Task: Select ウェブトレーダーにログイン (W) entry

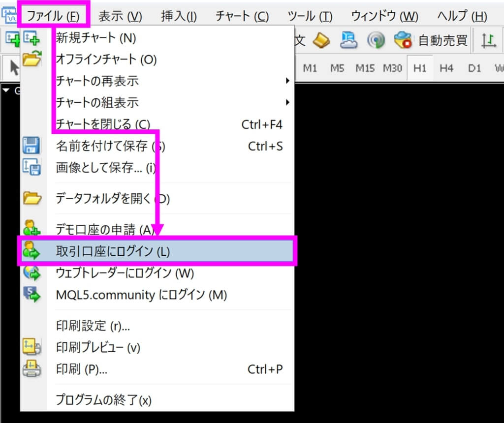Action: (157, 273)
